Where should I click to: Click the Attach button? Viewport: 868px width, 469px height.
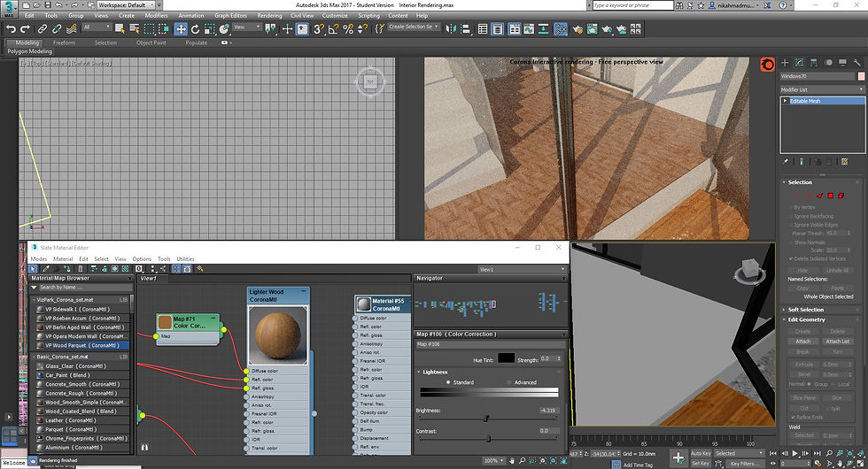(802, 342)
